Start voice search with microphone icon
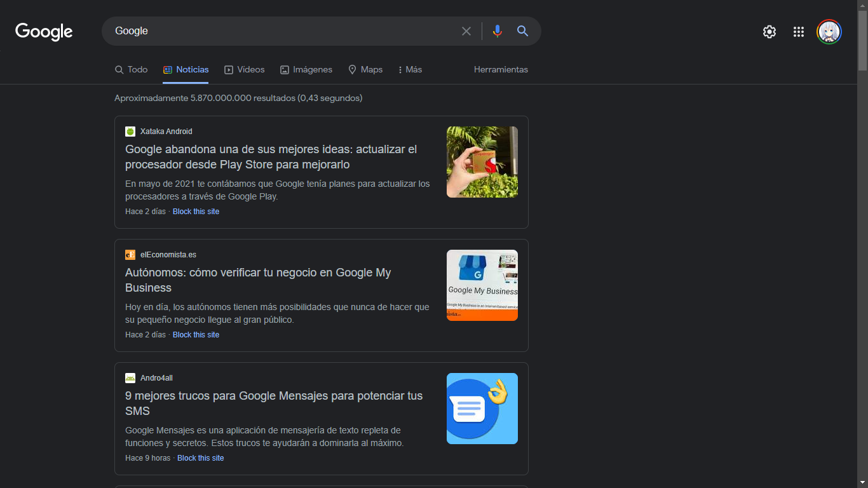The height and width of the screenshot is (488, 868). pyautogui.click(x=497, y=31)
